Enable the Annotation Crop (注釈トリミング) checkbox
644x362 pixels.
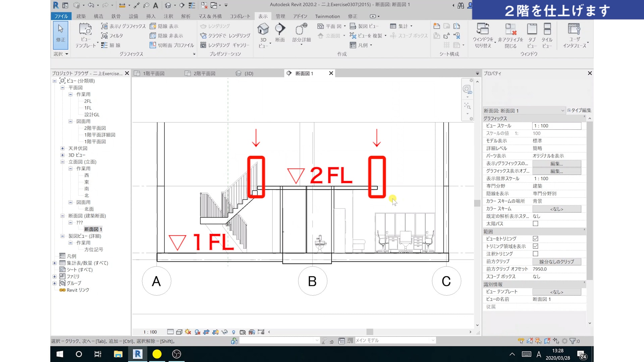pos(535,254)
